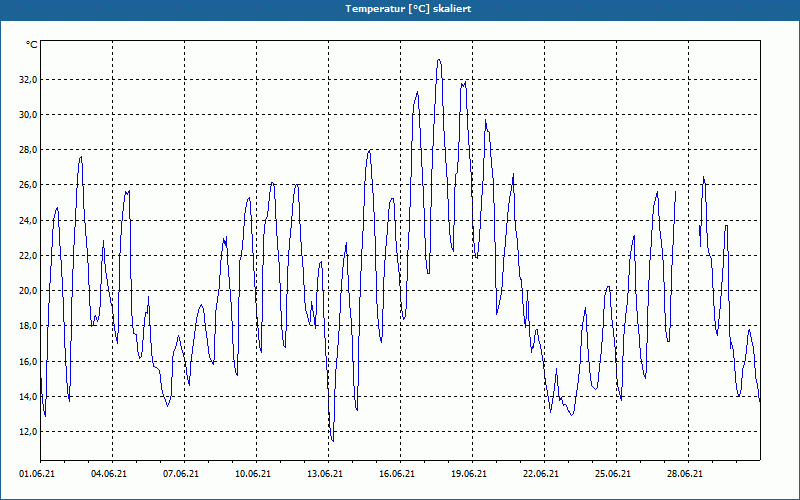Click the 30,0 y-axis label
The width and height of the screenshot is (800, 500).
pyautogui.click(x=28, y=114)
